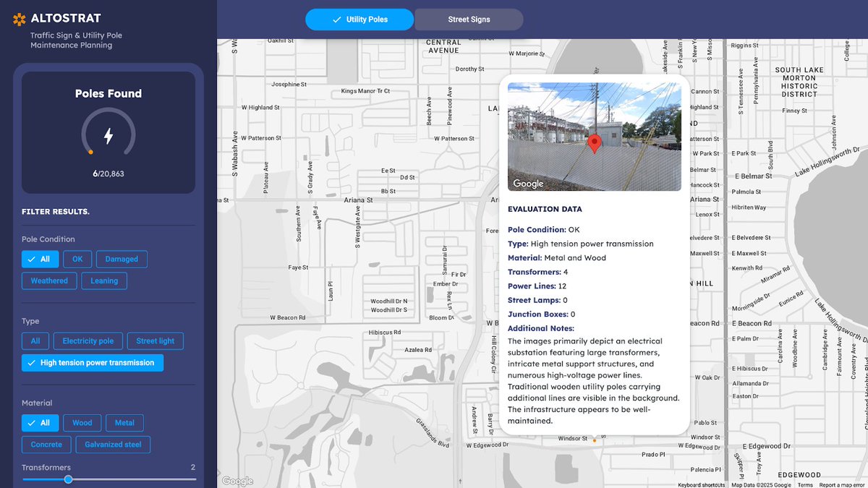Viewport: 868px width, 488px height.
Task: Enable the Damaged condition filter
Action: 122,259
